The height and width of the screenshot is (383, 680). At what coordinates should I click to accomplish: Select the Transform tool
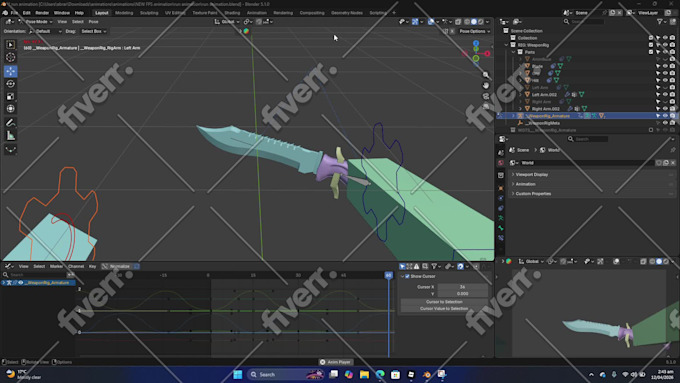(x=10, y=109)
